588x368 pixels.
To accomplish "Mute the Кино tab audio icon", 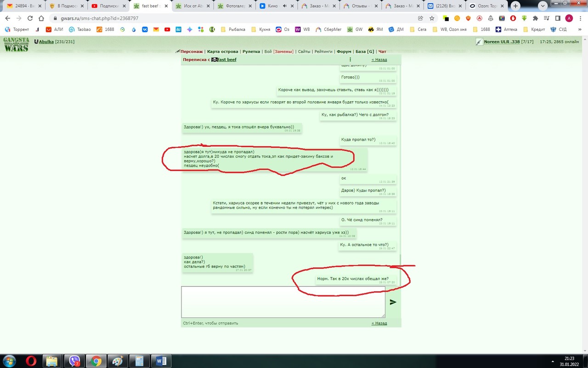I will point(284,6).
